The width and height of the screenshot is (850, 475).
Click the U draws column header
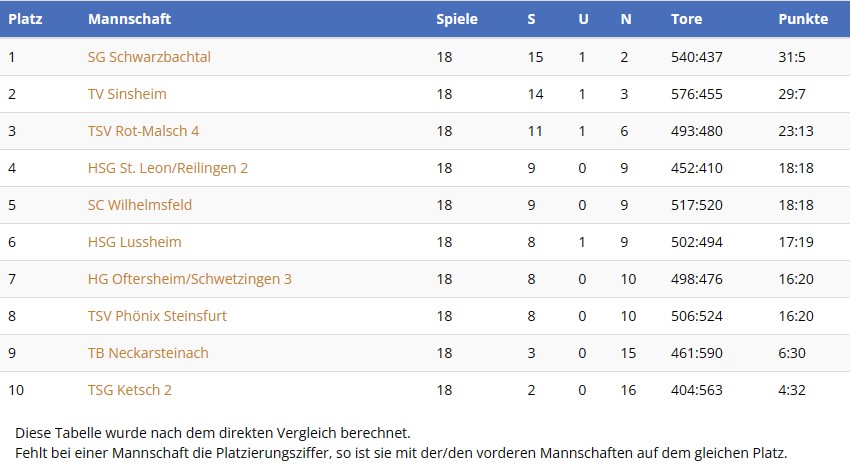click(583, 19)
